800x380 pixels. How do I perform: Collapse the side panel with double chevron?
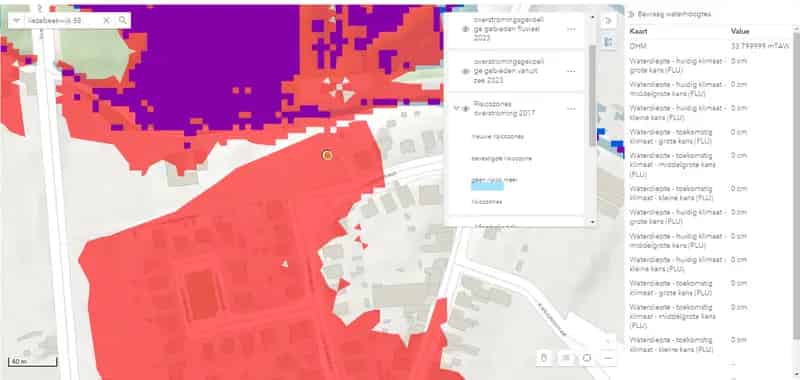(x=607, y=20)
